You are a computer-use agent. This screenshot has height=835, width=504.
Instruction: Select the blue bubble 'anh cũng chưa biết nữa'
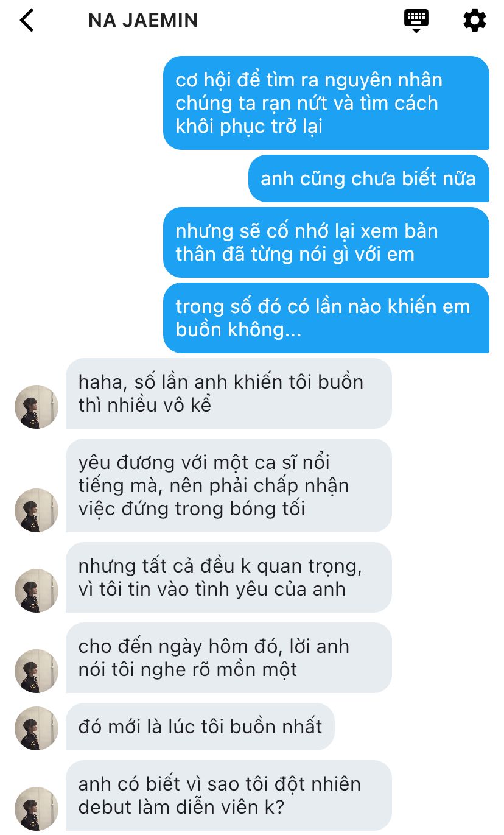[x=369, y=178]
